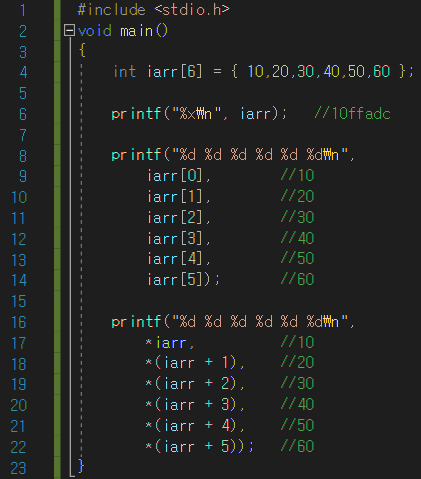Click the //40 comment on line 20
421x479 pixels.
(297, 404)
